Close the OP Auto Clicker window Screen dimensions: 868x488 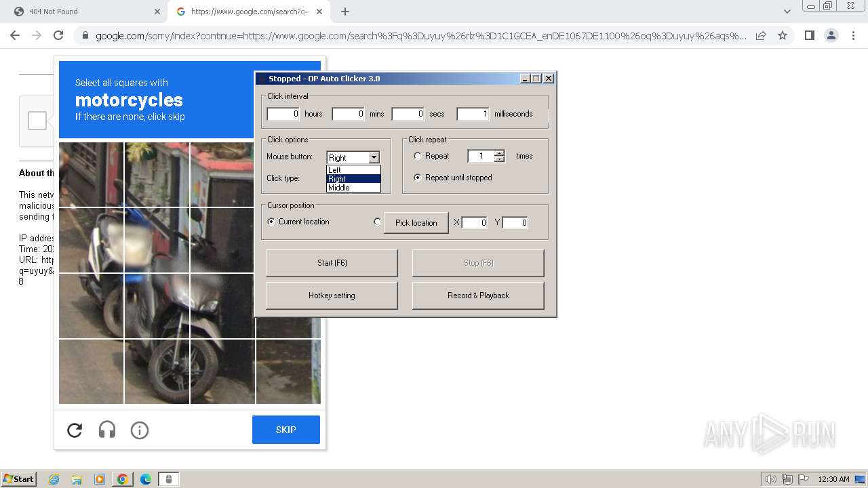549,79
